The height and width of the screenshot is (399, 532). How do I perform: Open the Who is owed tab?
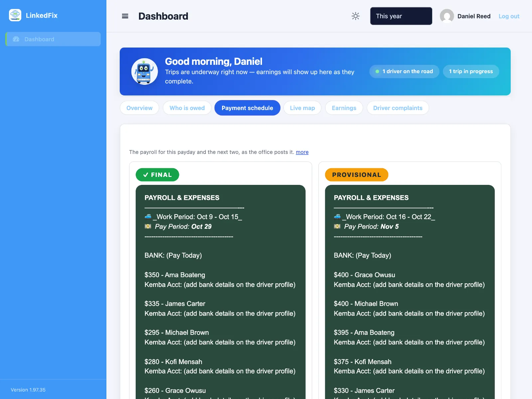point(187,108)
